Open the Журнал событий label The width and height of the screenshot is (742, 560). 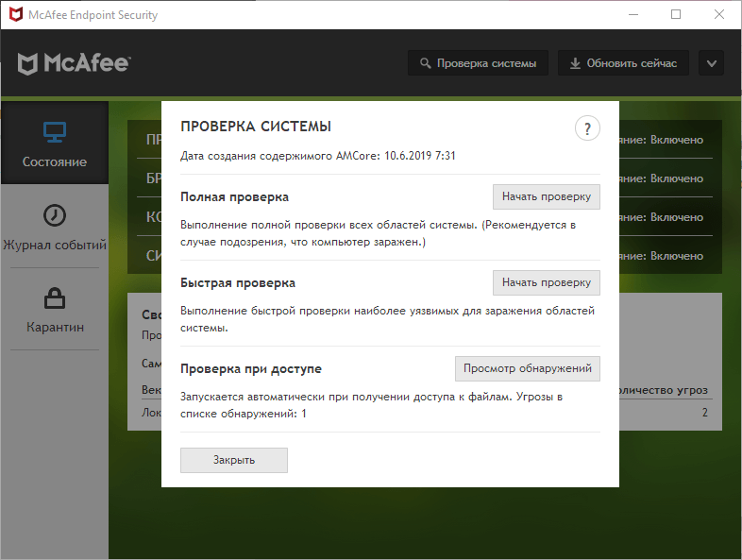click(x=55, y=245)
